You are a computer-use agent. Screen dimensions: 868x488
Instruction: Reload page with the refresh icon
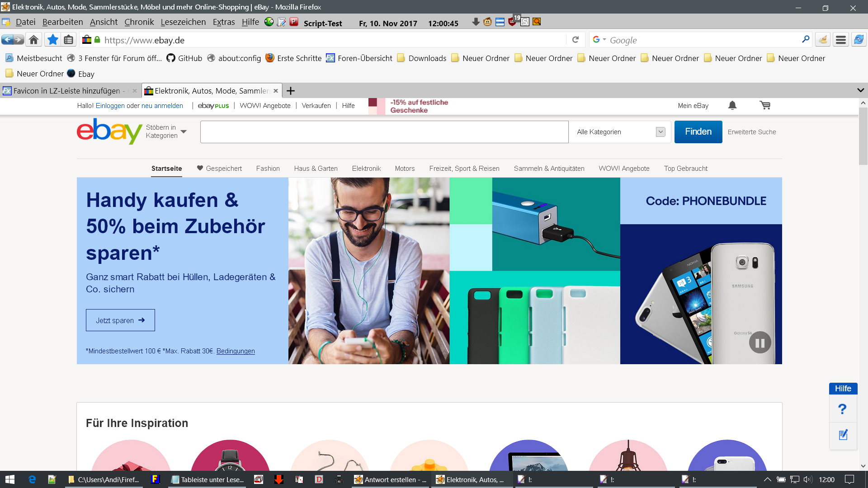(575, 40)
